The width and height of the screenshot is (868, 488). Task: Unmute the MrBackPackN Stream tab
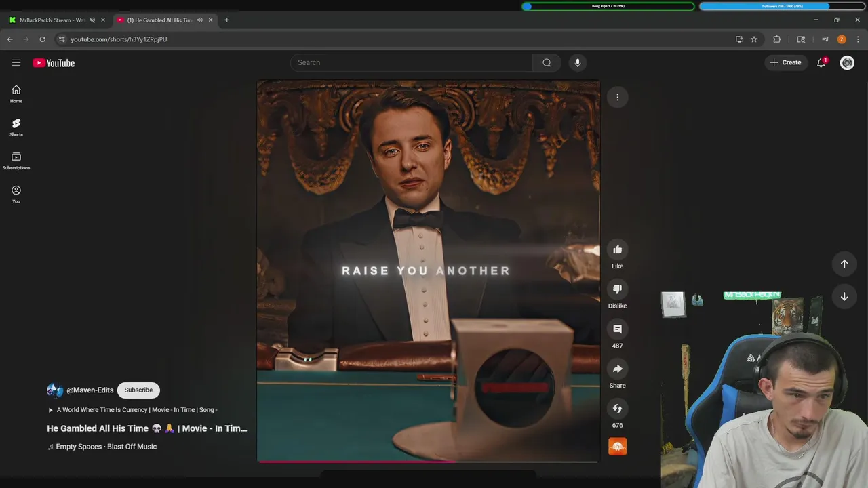point(92,20)
